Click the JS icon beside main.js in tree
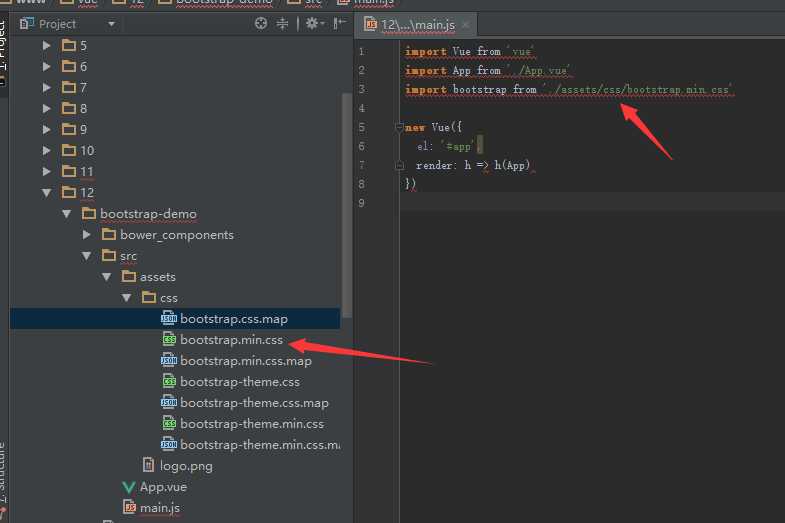This screenshot has width=785, height=523. 129,507
